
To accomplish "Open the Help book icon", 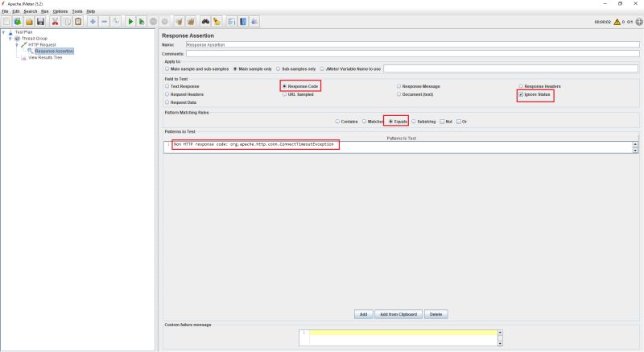I will [x=243, y=22].
